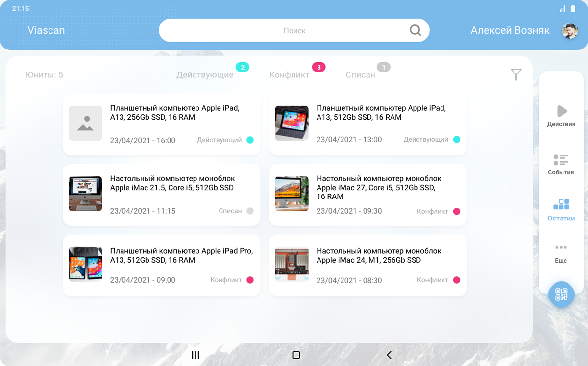Image resolution: width=588 pixels, height=366 pixels.
Task: Click the battery status icon
Action: 573,9
